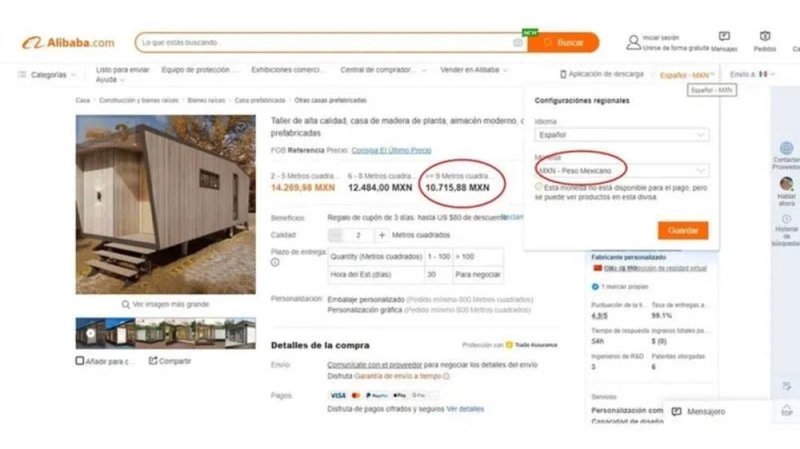The width and height of the screenshot is (800, 449).
Task: Click the orange Buscar button
Action: coord(563,43)
